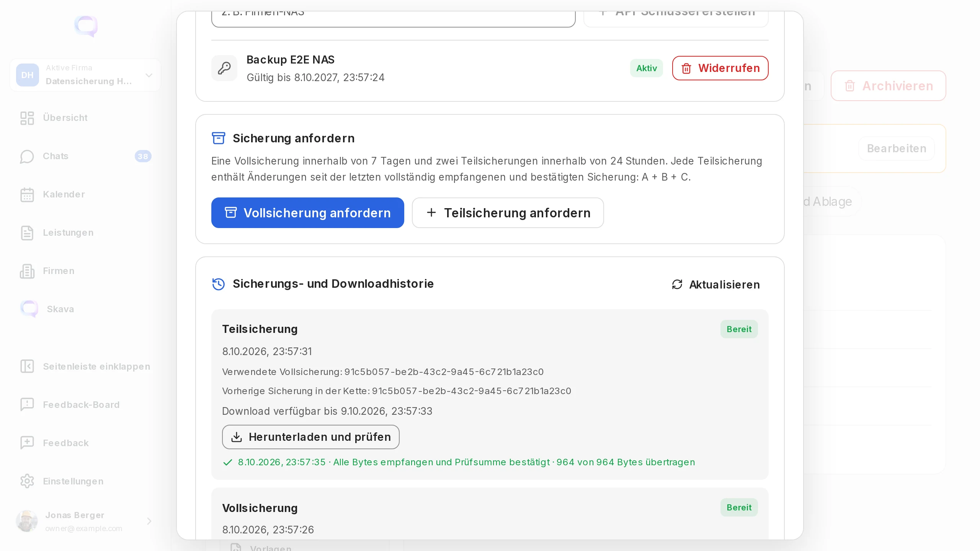Screen dimensions: 980x551
Task: Expand Jonas Berger account menu chevron
Action: tap(149, 521)
